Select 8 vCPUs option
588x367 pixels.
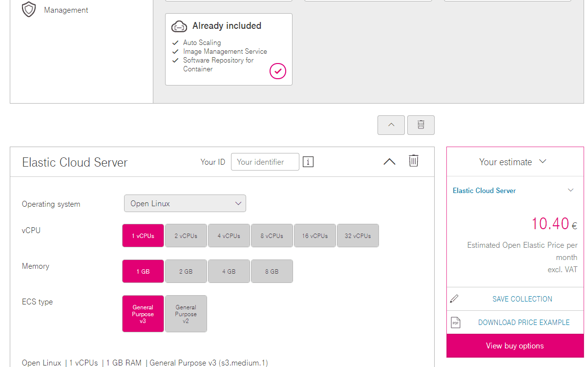272,236
